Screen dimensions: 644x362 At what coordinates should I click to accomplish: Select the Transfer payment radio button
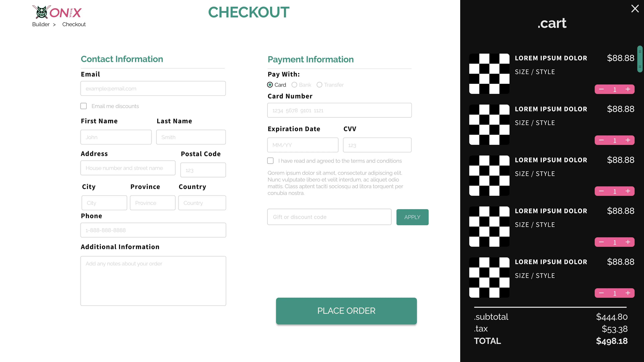click(319, 85)
